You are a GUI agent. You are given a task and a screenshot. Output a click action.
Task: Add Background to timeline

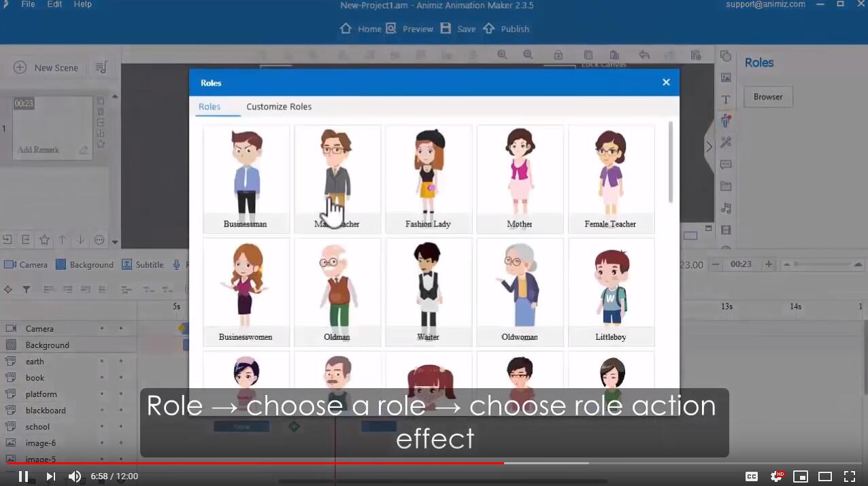pos(84,264)
